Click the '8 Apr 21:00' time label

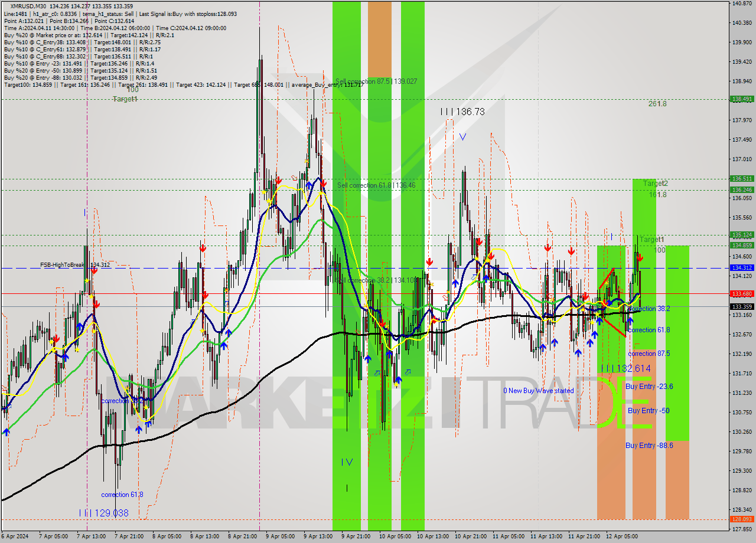pos(243,537)
